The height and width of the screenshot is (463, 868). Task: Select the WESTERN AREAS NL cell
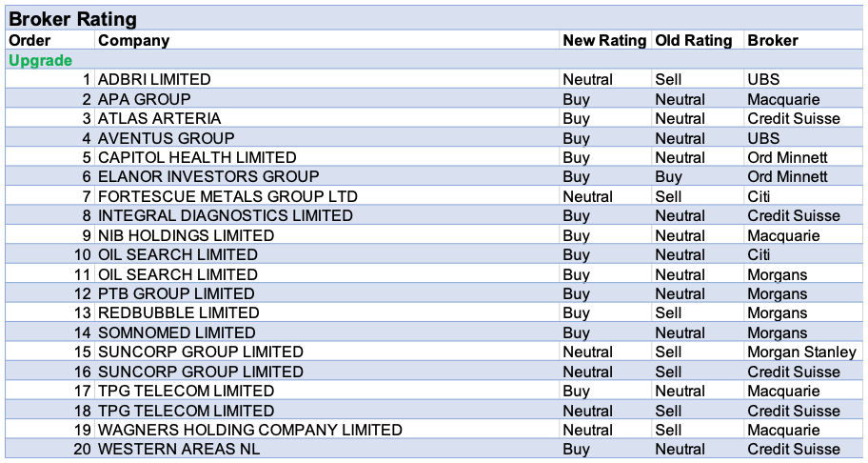click(179, 449)
